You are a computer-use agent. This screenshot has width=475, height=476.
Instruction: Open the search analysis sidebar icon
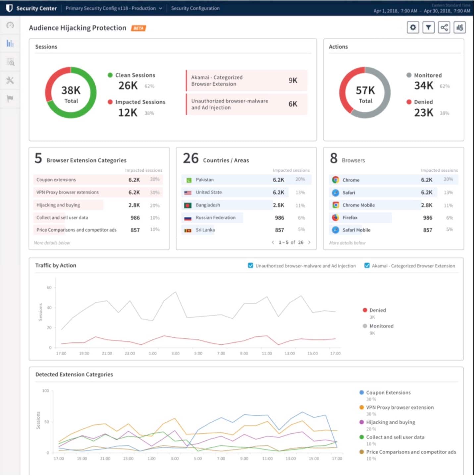10,62
